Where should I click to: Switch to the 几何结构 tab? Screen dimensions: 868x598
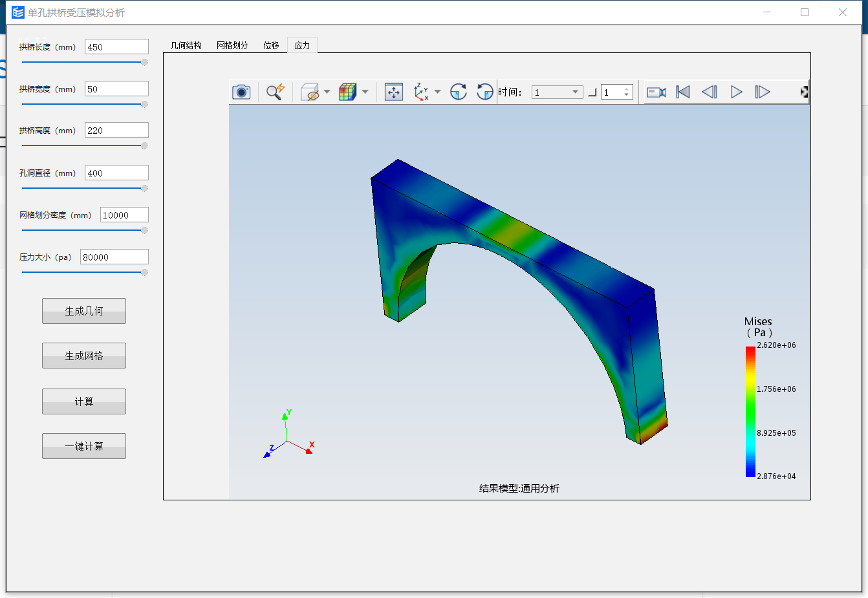tap(186, 45)
